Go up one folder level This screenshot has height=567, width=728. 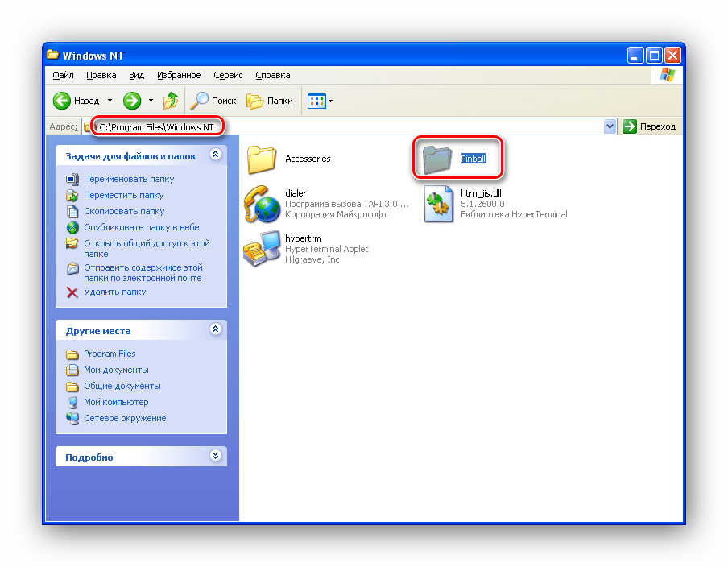(171, 101)
